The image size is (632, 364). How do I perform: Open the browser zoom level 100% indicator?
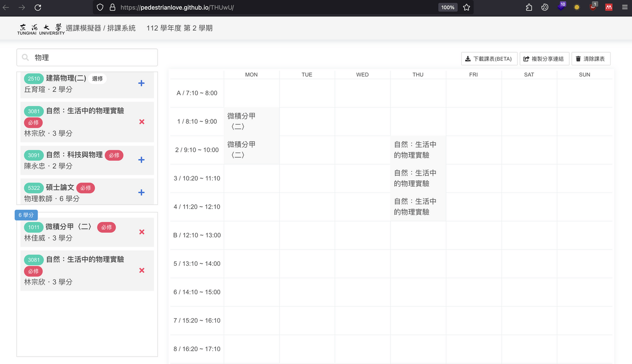(x=447, y=7)
